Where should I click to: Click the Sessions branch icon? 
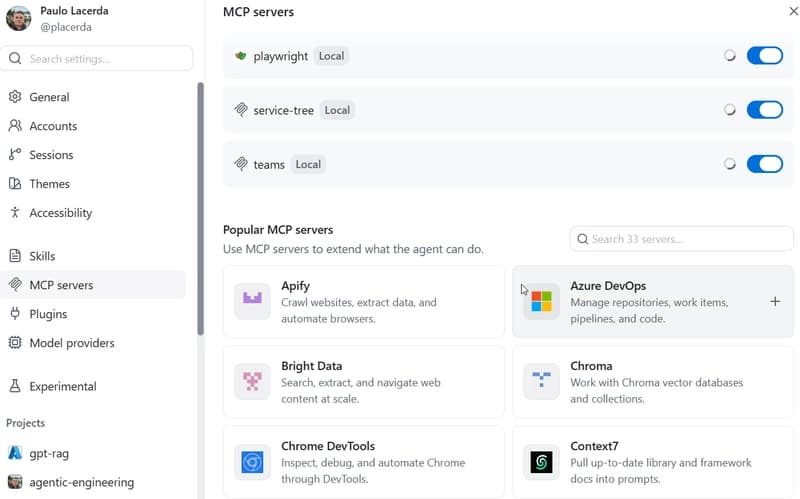tap(15, 155)
